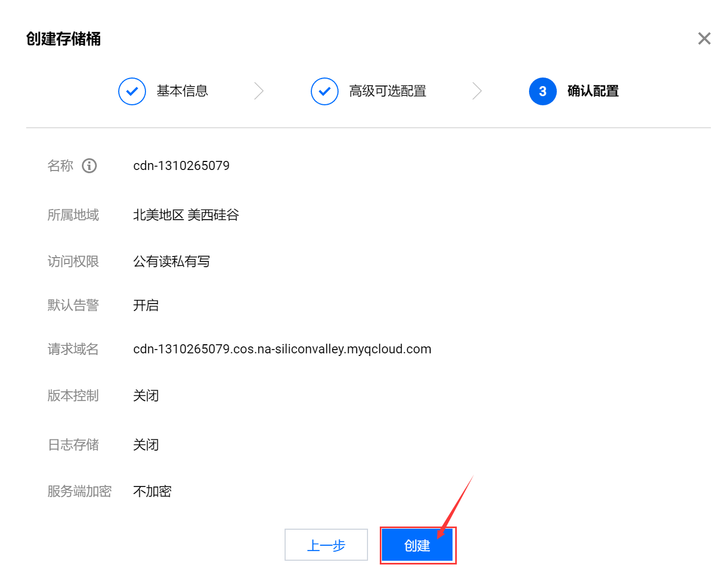The height and width of the screenshot is (588, 728).
Task: Click the 请求域名 field label
Action: click(73, 349)
